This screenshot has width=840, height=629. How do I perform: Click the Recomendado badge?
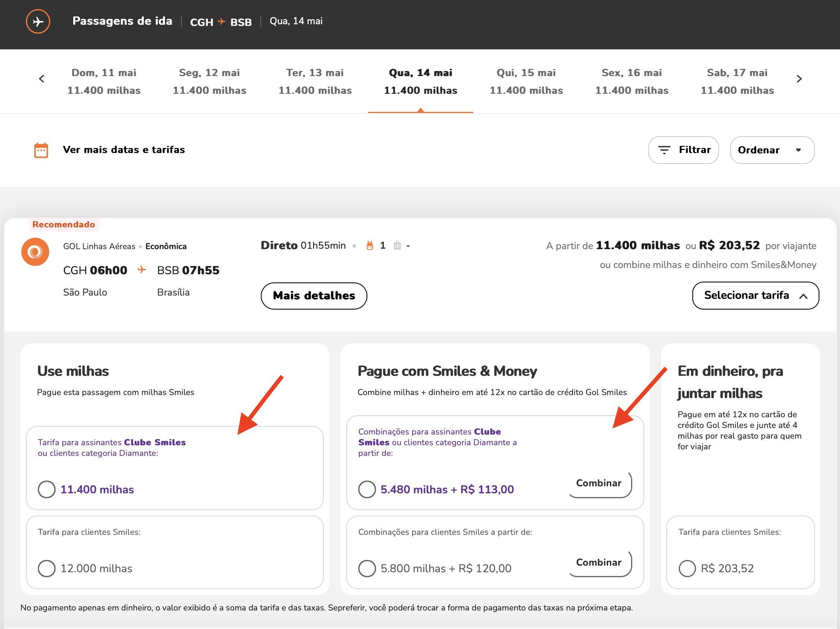(64, 224)
